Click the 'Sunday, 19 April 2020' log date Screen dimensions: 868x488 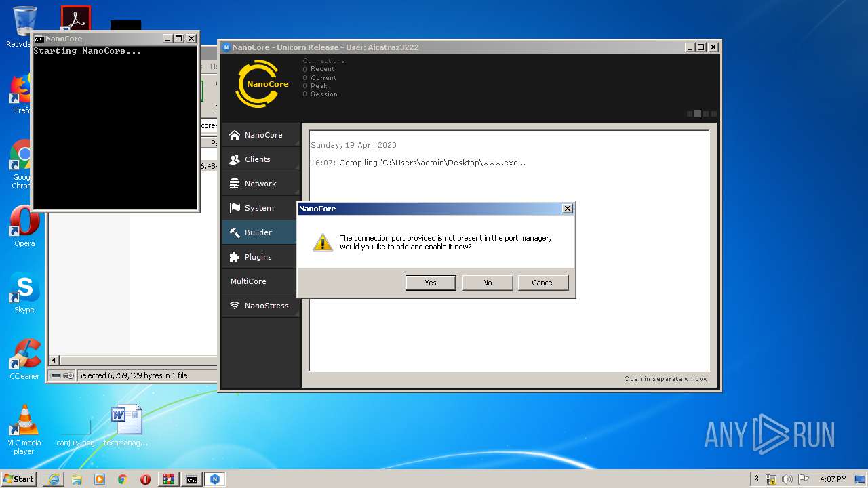(353, 145)
